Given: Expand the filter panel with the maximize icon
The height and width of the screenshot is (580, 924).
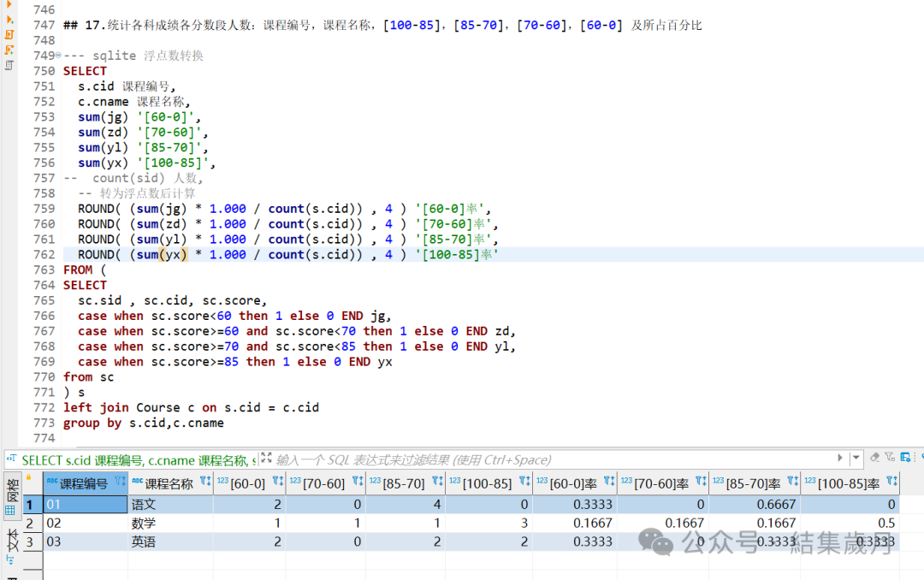Looking at the screenshot, I should click(266, 458).
